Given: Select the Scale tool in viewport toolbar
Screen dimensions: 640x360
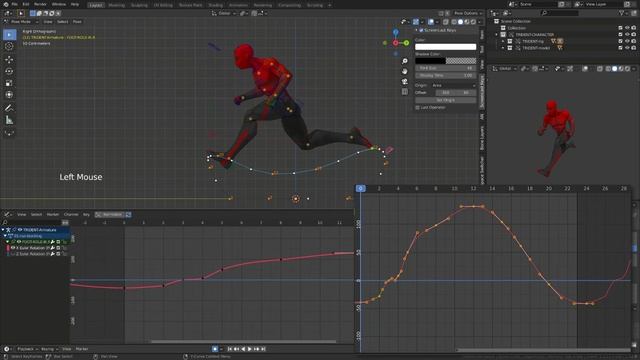Looking at the screenshot, I should (9, 83).
